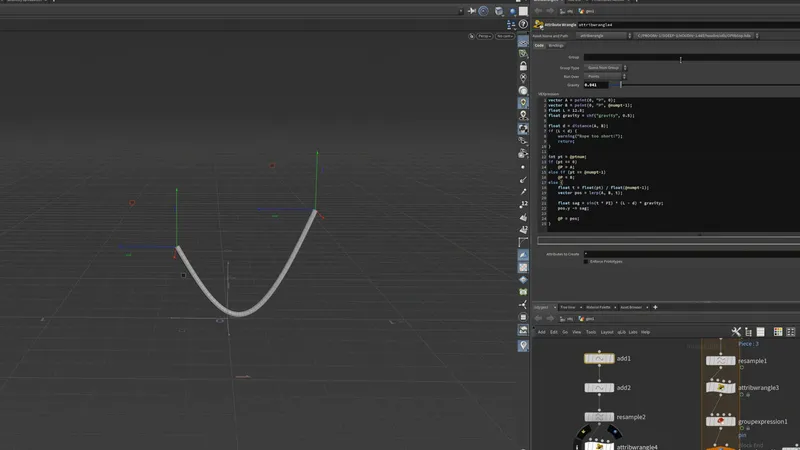Viewport: 800px width, 450px height.
Task: Toggle the highlighted material ball display icon
Action: 523,129
